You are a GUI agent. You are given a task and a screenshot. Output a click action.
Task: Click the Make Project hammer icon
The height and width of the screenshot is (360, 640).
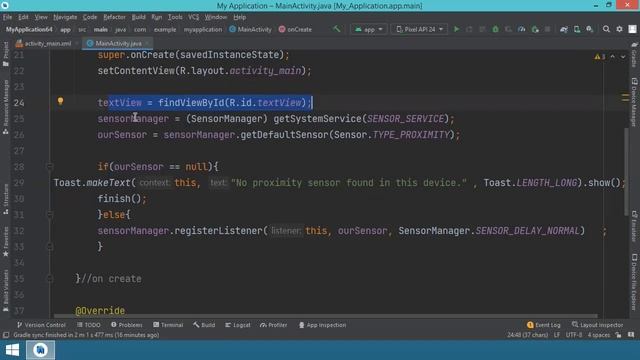click(337, 29)
